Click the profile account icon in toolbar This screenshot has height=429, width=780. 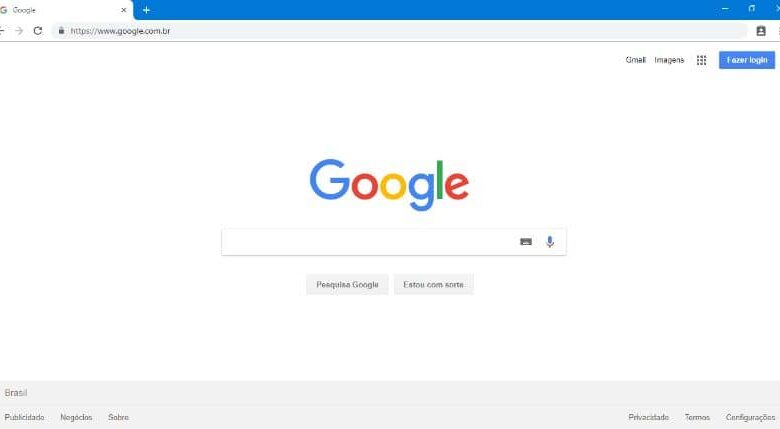[761, 31]
